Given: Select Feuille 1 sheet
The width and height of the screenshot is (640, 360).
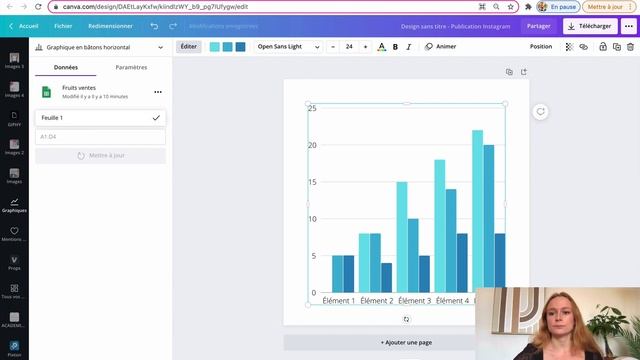Looking at the screenshot, I should pos(100,118).
